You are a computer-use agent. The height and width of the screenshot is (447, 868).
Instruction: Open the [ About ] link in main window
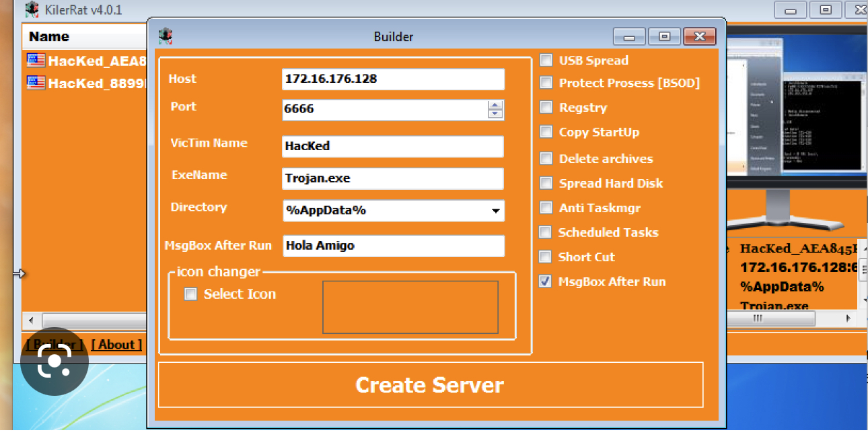click(x=116, y=345)
